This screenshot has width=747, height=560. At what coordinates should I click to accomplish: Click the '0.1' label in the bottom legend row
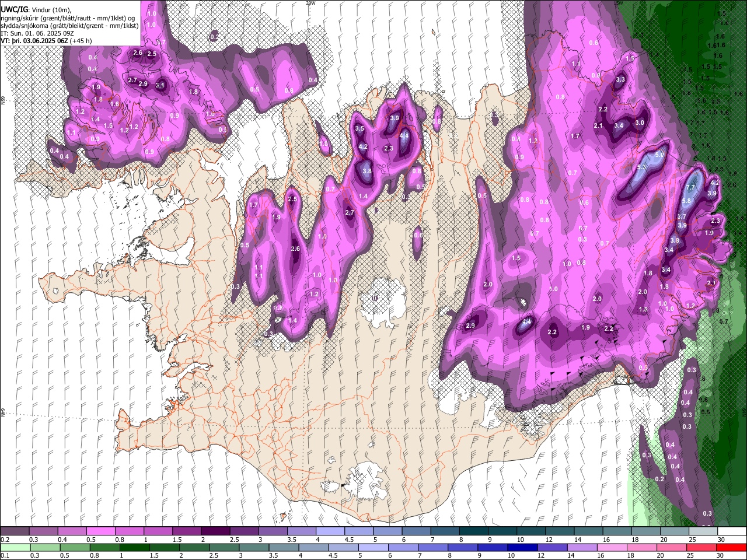pyautogui.click(x=5, y=556)
